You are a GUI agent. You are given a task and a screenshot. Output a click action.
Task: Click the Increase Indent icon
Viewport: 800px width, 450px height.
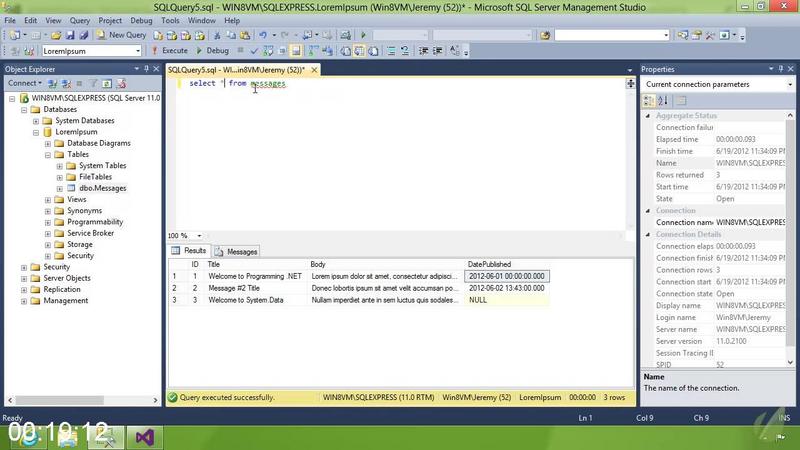pos(437,51)
